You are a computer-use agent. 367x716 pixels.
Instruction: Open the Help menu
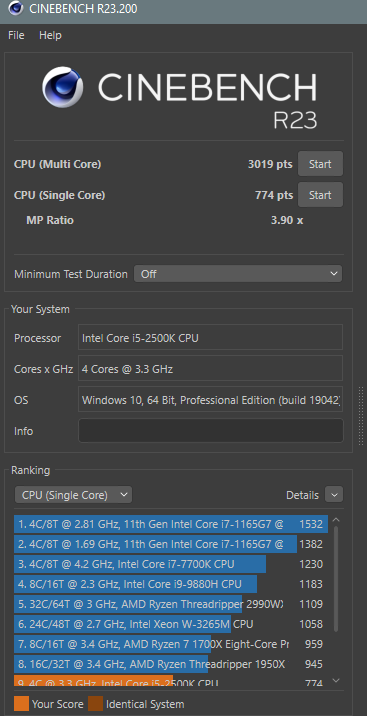[x=50, y=35]
